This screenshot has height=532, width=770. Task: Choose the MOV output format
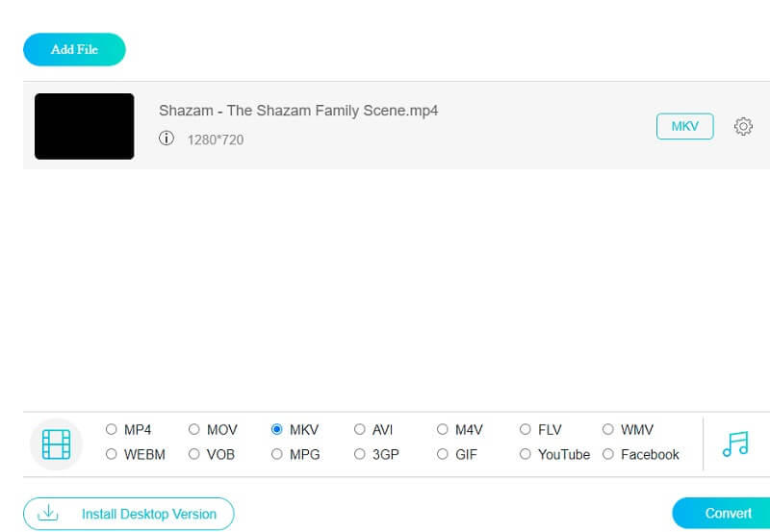click(x=194, y=430)
